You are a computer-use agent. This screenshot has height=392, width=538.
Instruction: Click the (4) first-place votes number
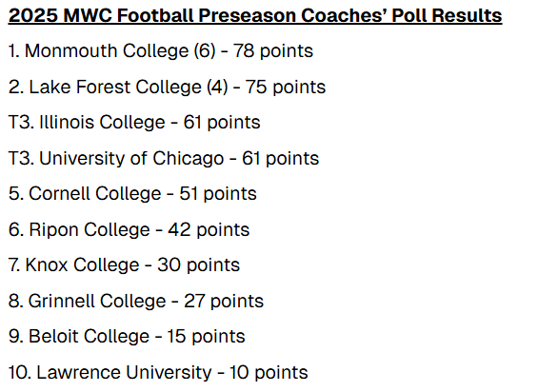tap(217, 88)
